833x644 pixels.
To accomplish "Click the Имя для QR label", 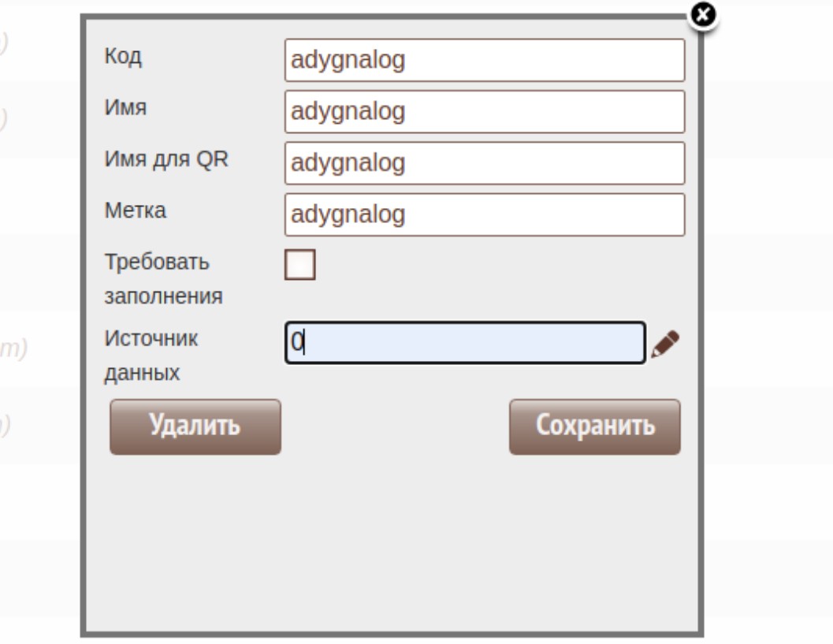I will (165, 161).
